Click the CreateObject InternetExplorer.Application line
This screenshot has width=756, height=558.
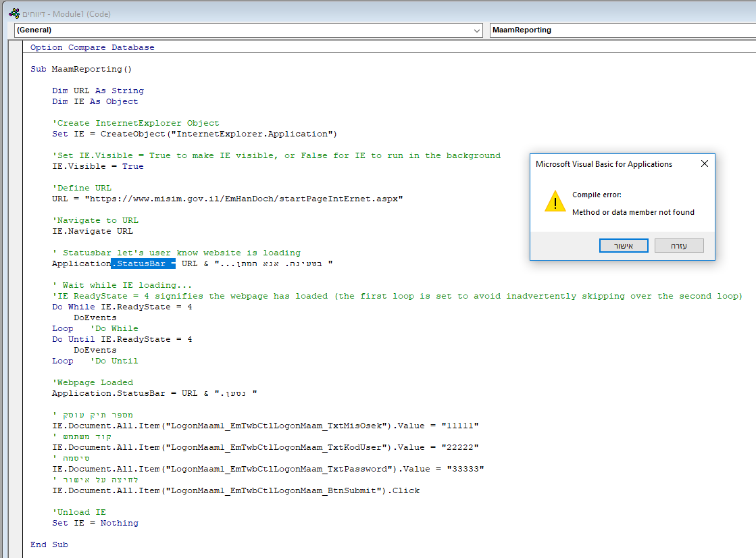195,134
